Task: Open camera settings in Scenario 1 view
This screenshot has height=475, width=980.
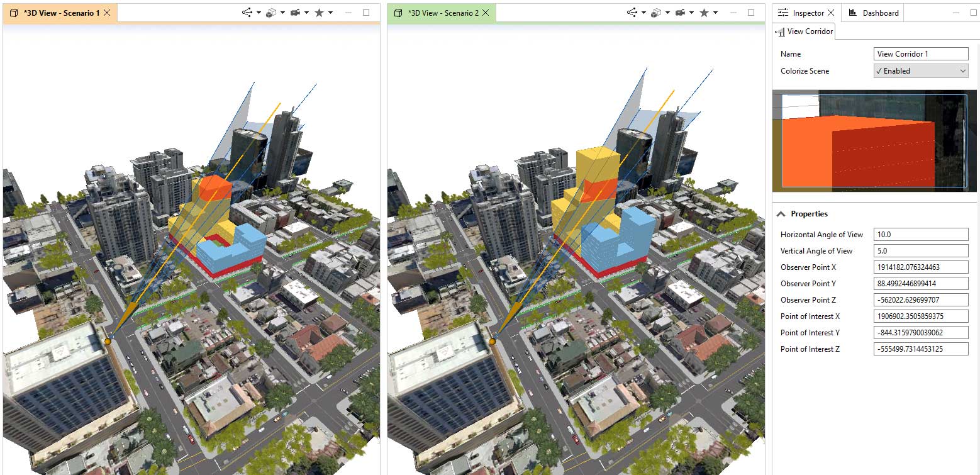Action: [295, 13]
